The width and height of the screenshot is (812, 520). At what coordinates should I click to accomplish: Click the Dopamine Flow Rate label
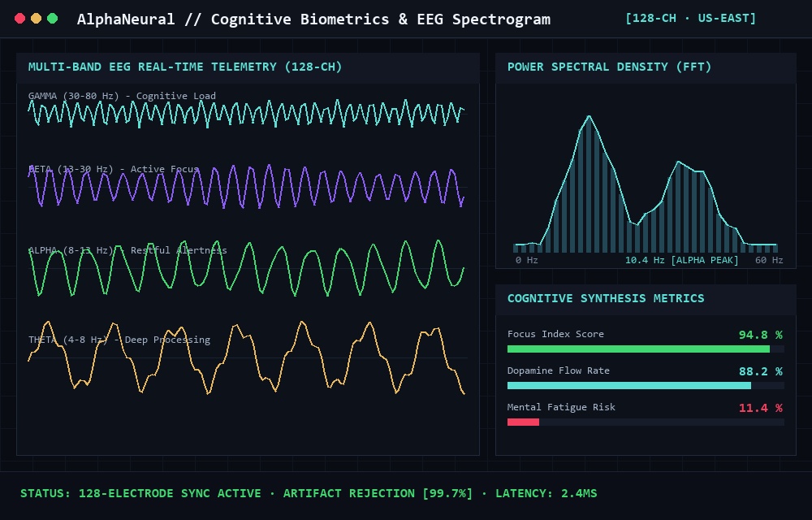(x=559, y=370)
